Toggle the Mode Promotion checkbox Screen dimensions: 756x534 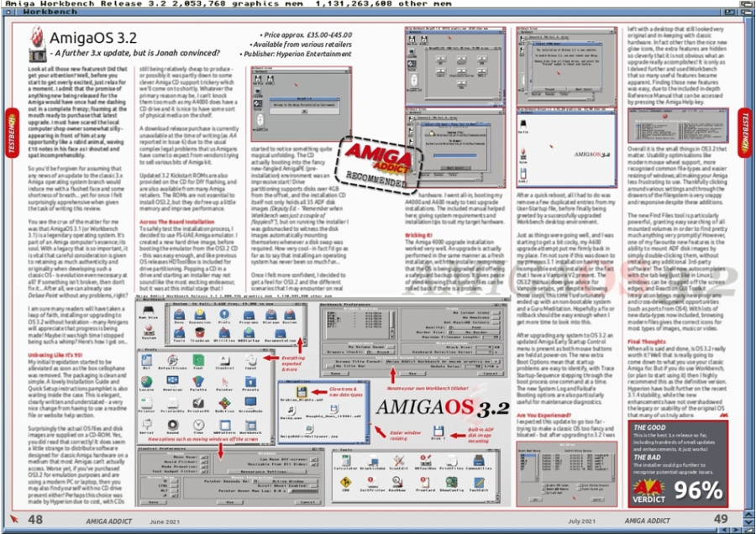pyautogui.click(x=204, y=467)
